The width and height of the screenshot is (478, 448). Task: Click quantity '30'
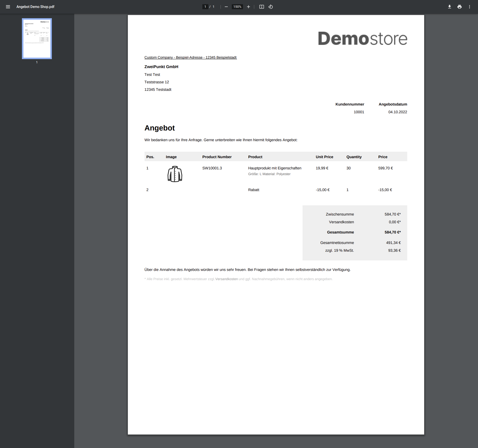point(348,168)
